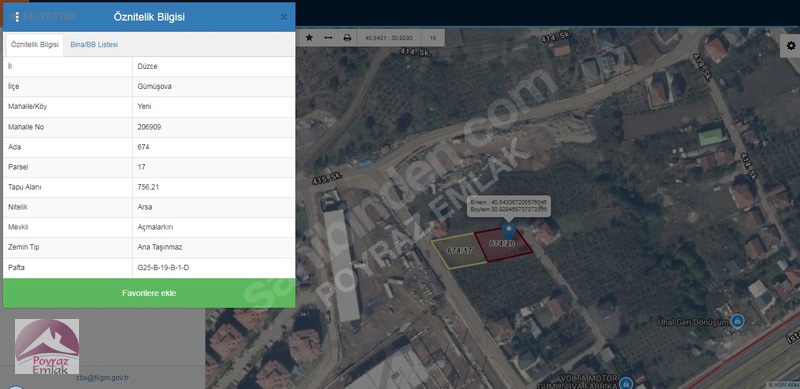800x389 pixels.
Task: Select the Zemin Tip value Ana Taşınmaz
Action: pos(160,247)
